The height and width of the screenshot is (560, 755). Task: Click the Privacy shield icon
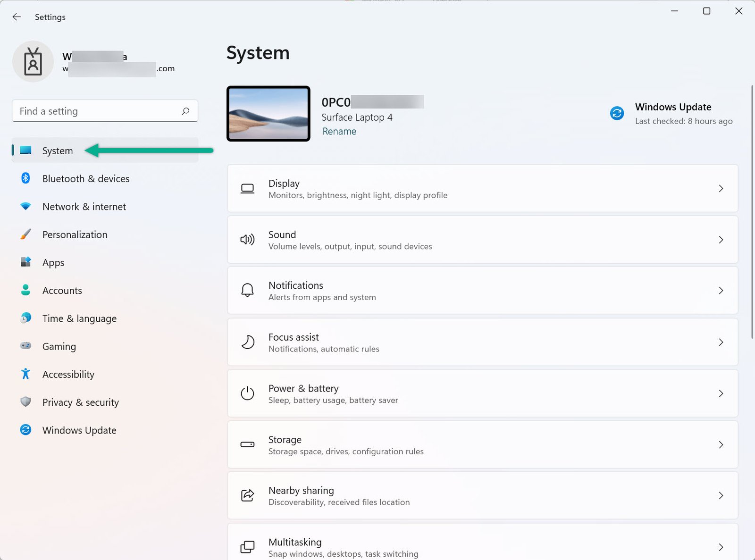pyautogui.click(x=25, y=401)
